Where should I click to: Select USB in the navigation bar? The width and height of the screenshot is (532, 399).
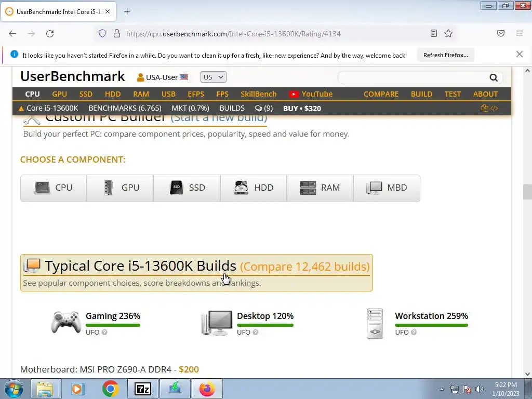click(168, 94)
